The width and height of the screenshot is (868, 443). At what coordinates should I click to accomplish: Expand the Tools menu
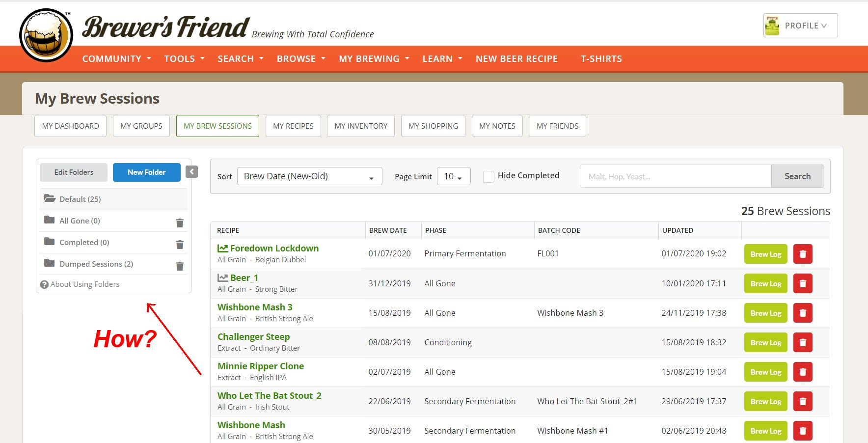[184, 58]
